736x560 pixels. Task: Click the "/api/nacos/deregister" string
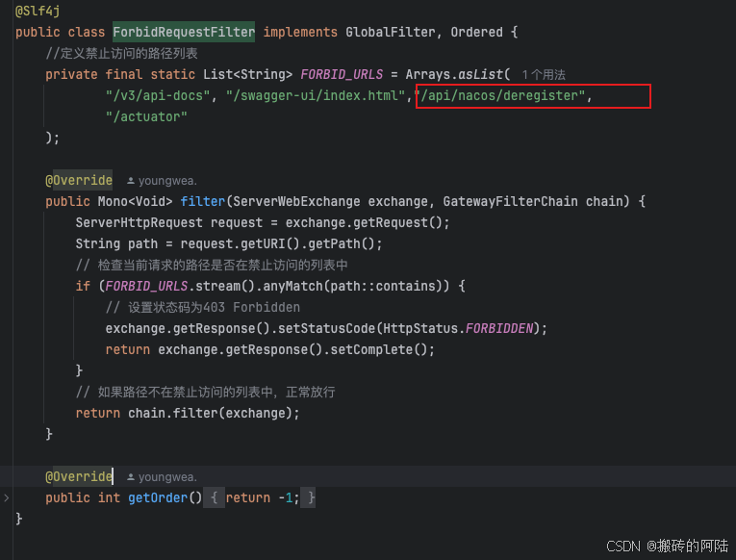(502, 96)
